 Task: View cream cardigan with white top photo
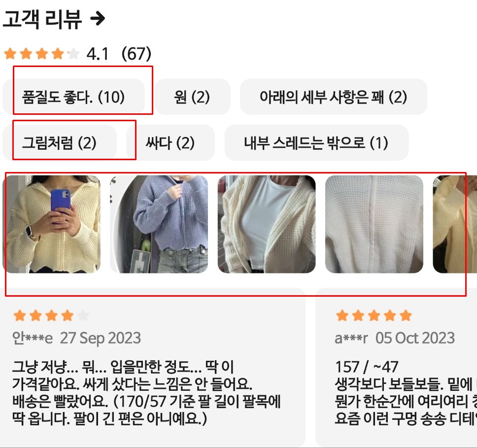click(x=267, y=224)
